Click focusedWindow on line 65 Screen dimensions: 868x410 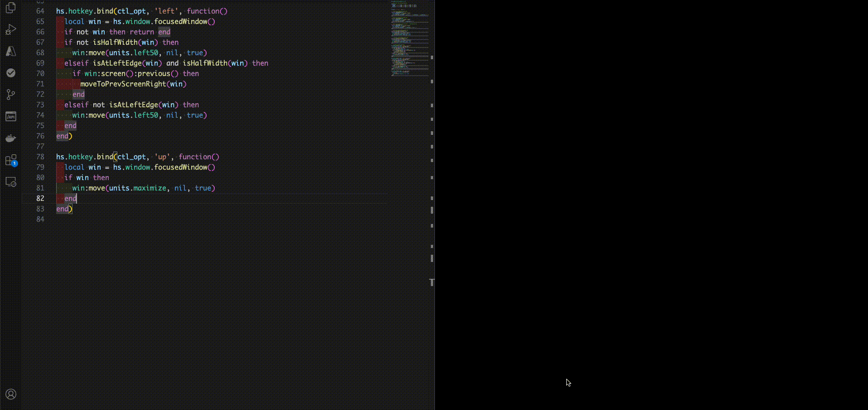[181, 21]
